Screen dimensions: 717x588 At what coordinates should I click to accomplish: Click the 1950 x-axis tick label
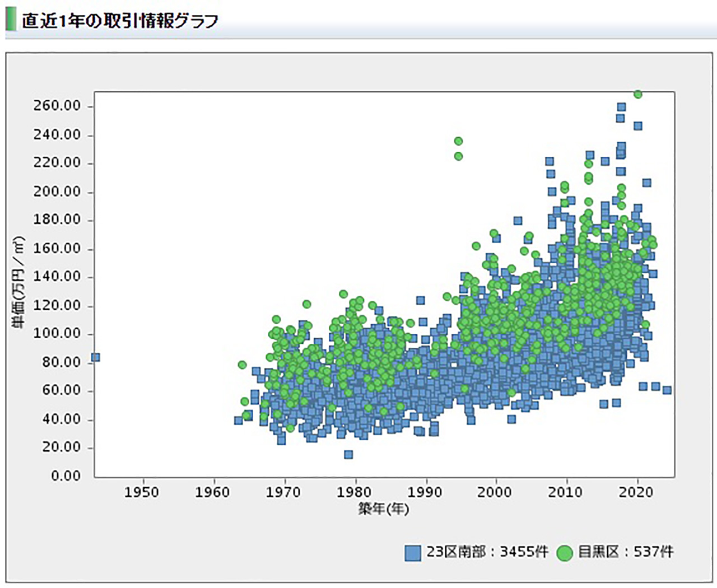coord(142,492)
